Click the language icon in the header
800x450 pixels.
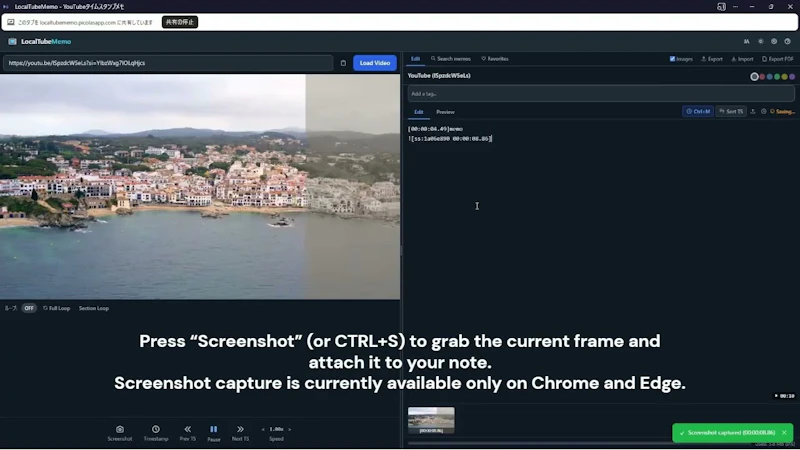coord(746,41)
